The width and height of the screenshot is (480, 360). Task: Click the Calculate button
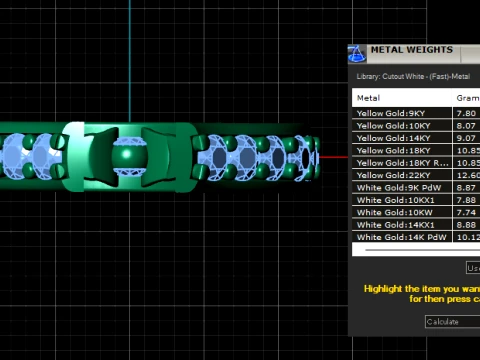click(x=453, y=322)
